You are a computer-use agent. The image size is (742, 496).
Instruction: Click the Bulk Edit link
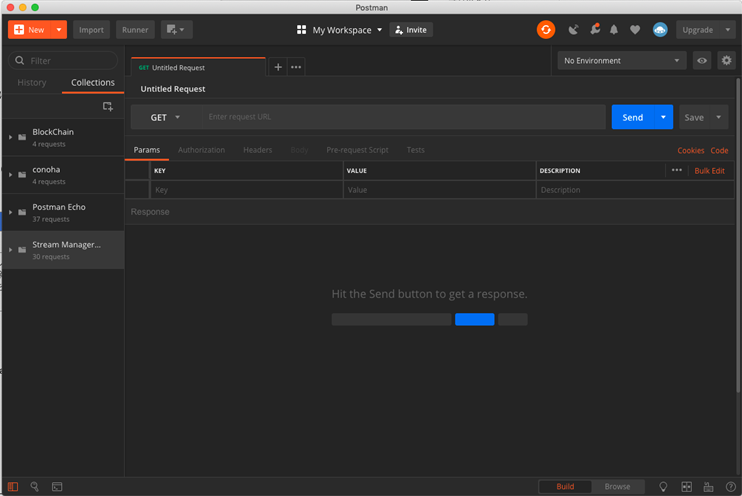coord(709,171)
